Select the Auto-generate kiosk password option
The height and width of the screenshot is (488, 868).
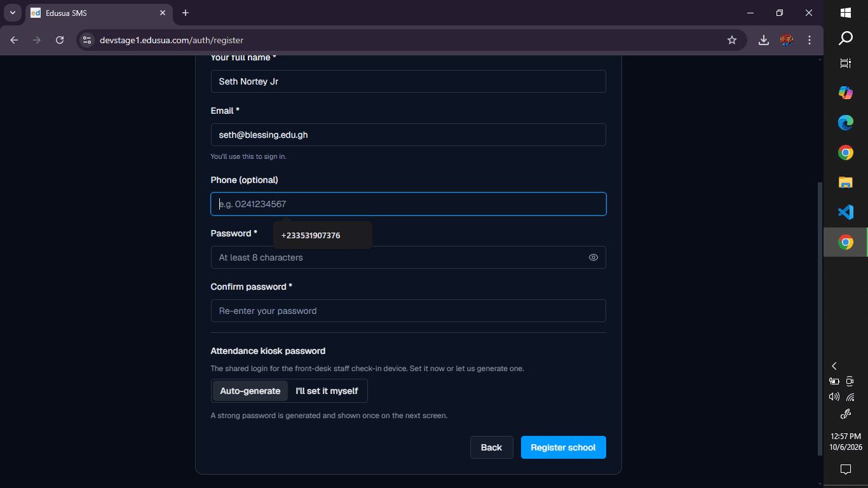point(250,391)
